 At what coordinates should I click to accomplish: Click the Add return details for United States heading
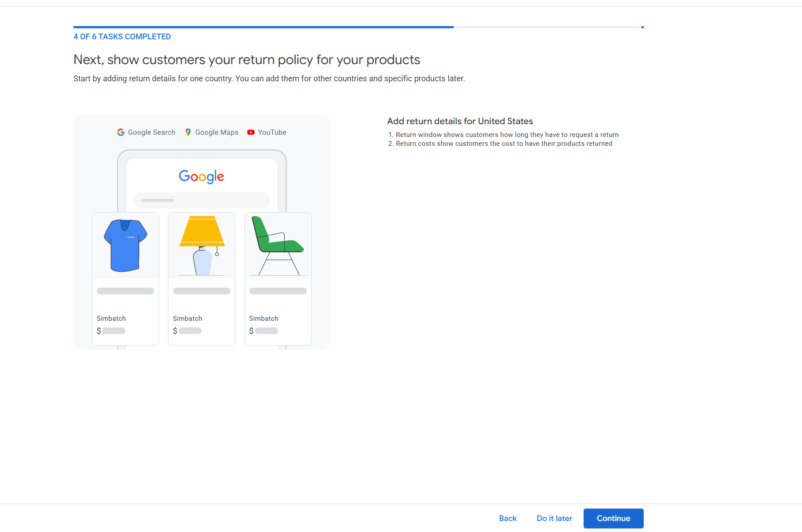(460, 121)
